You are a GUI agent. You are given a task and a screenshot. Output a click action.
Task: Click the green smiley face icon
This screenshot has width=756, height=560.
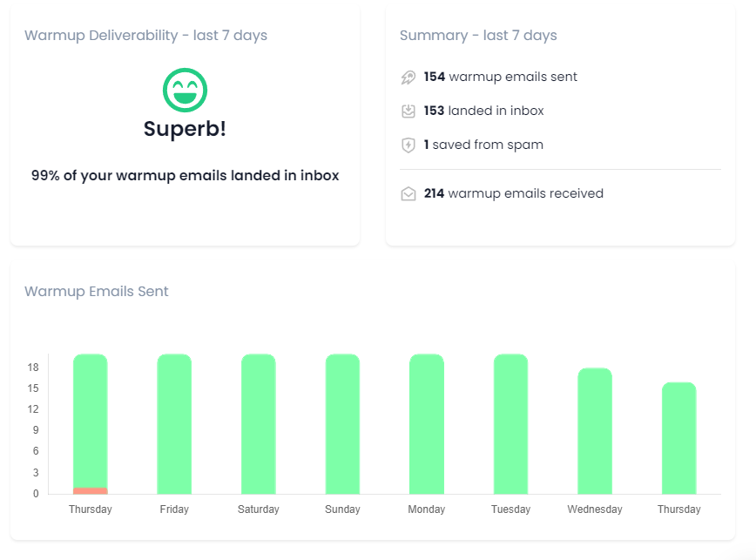[x=185, y=91]
